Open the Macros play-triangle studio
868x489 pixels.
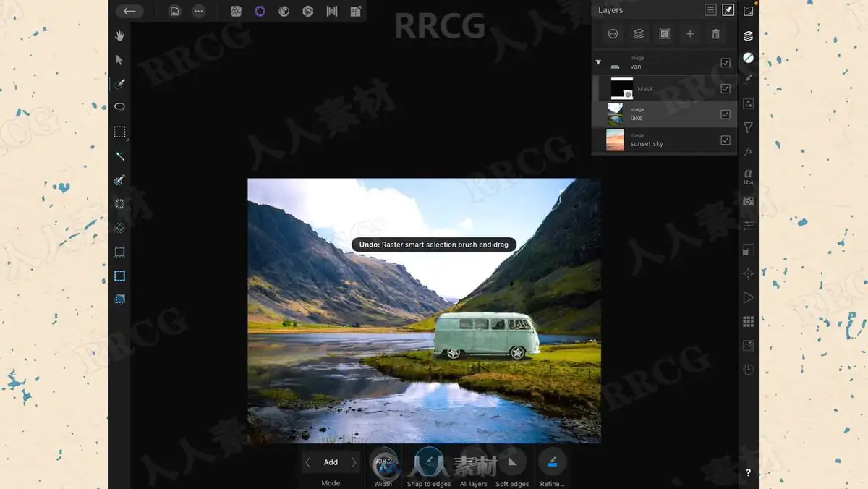click(748, 297)
